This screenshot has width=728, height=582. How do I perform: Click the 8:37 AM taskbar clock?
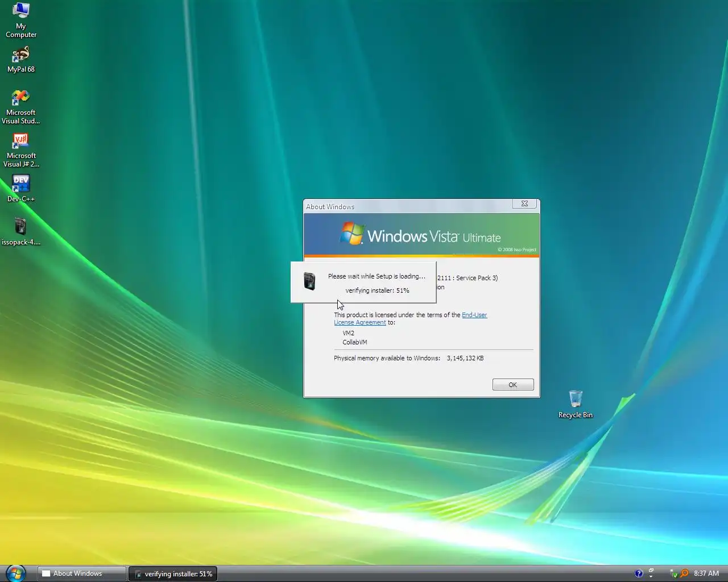click(x=706, y=573)
